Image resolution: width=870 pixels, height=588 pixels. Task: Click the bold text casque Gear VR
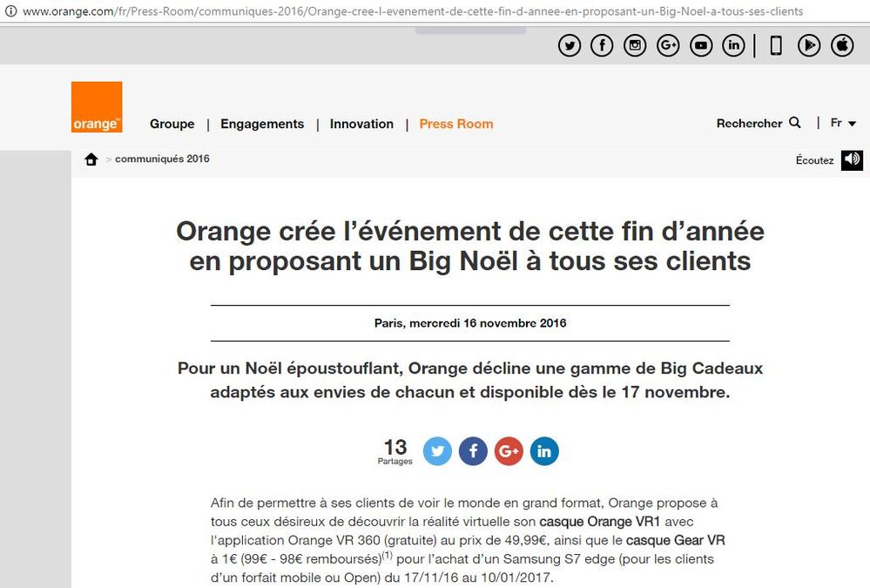675,540
